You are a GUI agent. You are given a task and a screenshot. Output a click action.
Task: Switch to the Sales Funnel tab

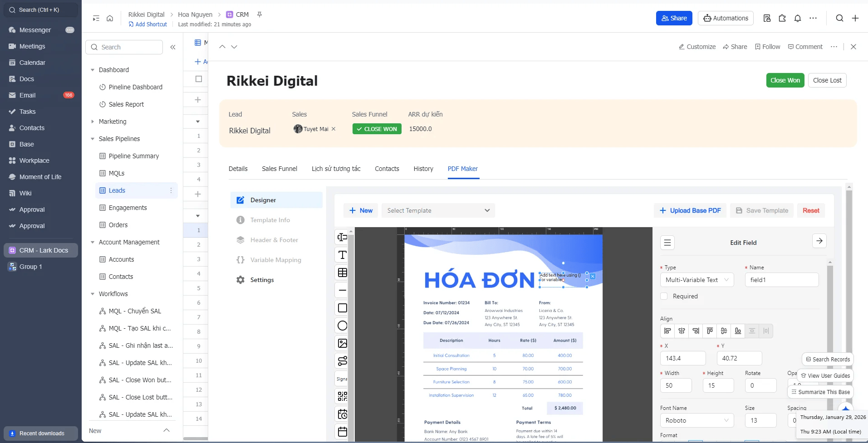tap(279, 169)
